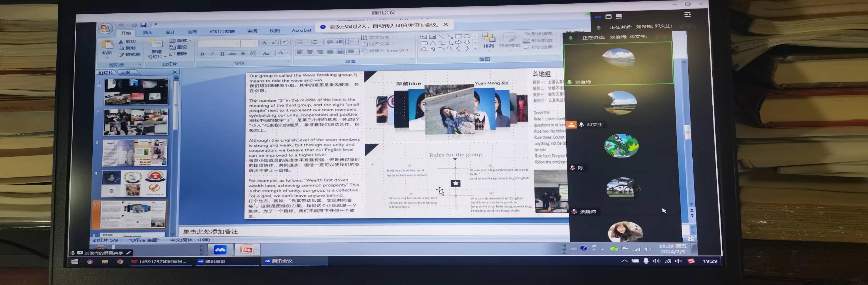The height and width of the screenshot is (285, 868).
Task: Click the font color A button
Action: (280, 53)
